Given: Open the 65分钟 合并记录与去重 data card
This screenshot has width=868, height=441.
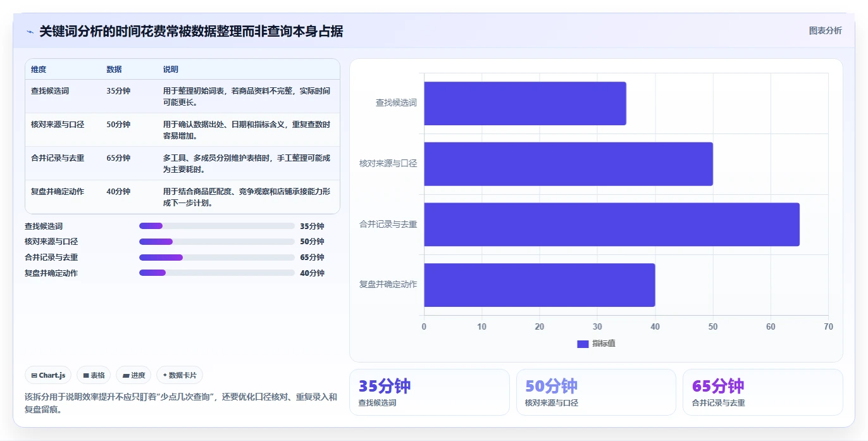Looking at the screenshot, I should pos(763,392).
